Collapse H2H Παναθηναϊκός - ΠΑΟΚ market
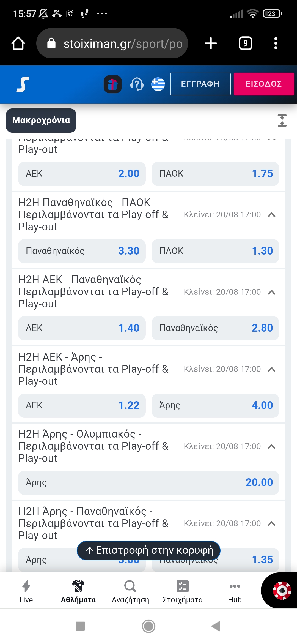The height and width of the screenshot is (644, 297). click(x=271, y=215)
